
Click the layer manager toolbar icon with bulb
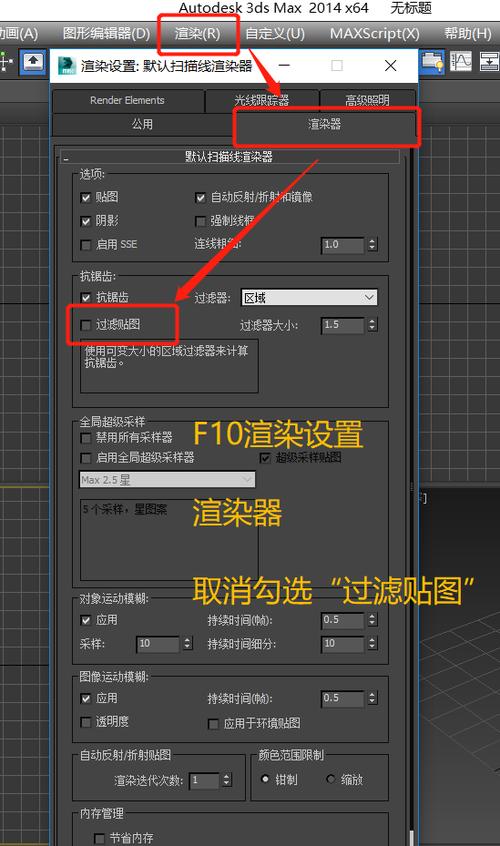433,61
